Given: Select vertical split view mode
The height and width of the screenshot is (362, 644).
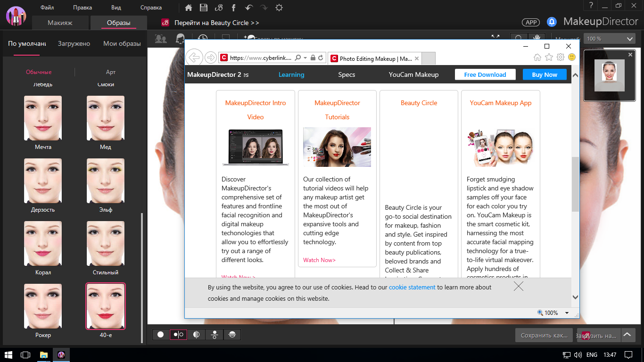Looking at the screenshot, I should (x=196, y=334).
